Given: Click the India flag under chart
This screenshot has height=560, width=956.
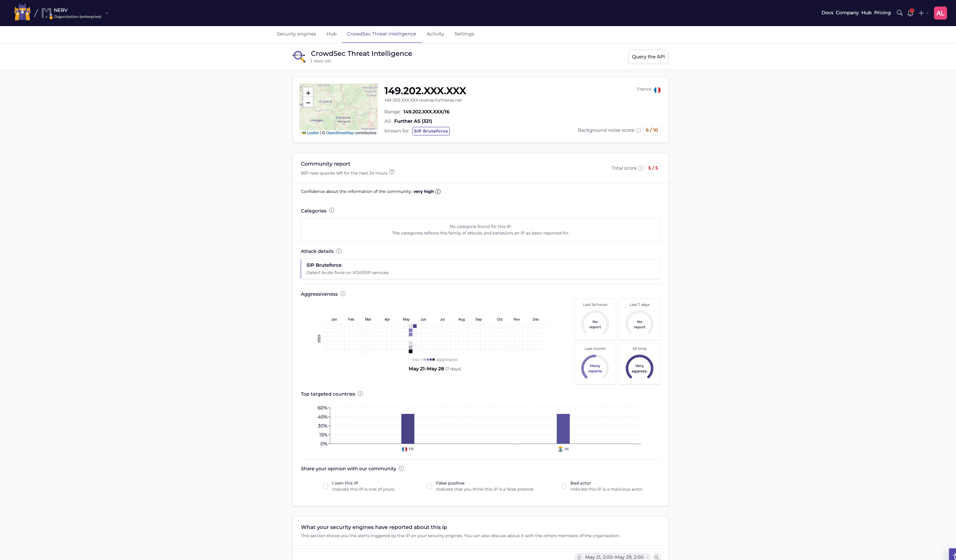Looking at the screenshot, I should point(560,449).
